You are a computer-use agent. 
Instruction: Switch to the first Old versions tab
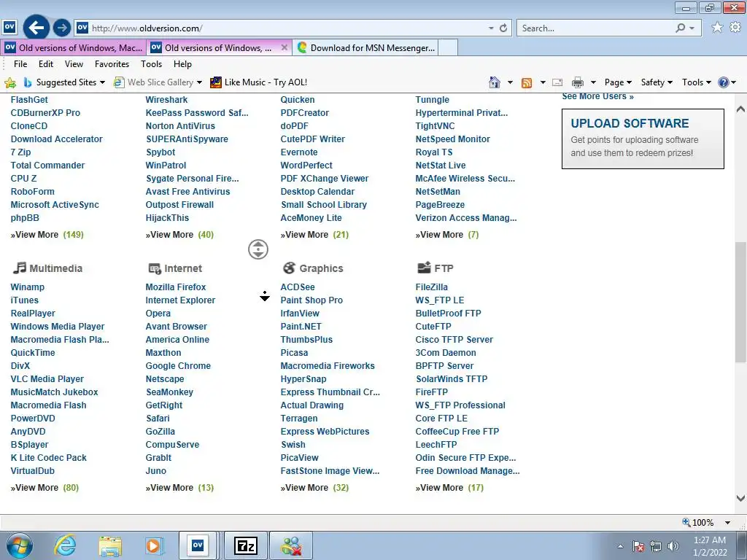point(73,47)
